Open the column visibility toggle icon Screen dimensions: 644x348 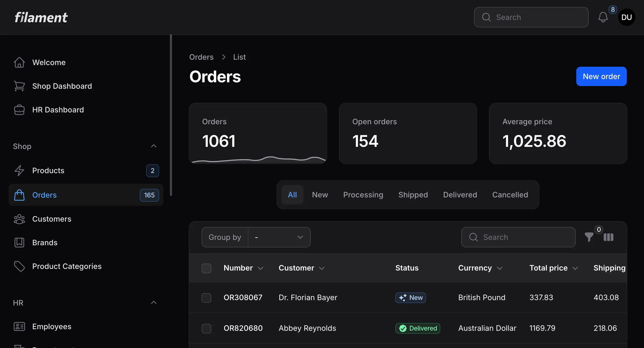(x=609, y=237)
